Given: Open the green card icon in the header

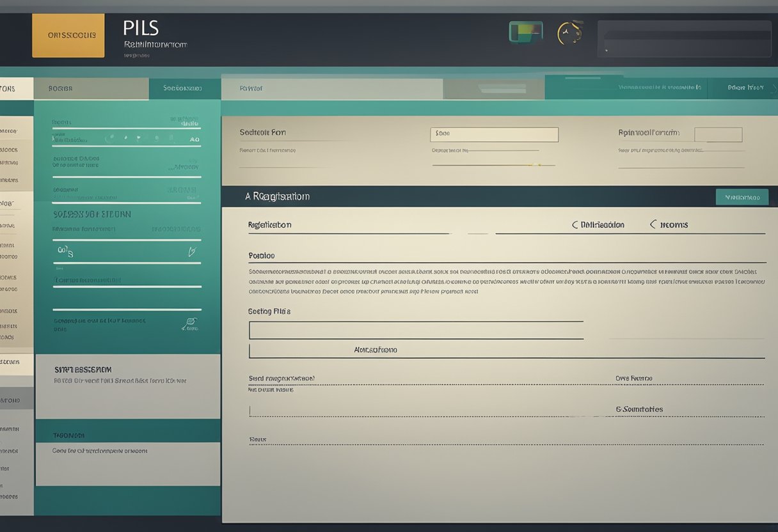Looking at the screenshot, I should [x=525, y=30].
